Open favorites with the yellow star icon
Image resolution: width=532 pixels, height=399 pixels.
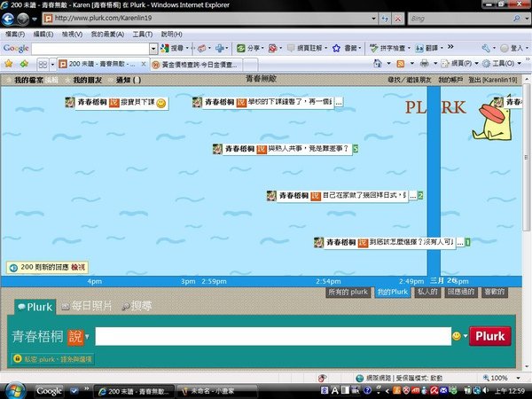coord(9,64)
